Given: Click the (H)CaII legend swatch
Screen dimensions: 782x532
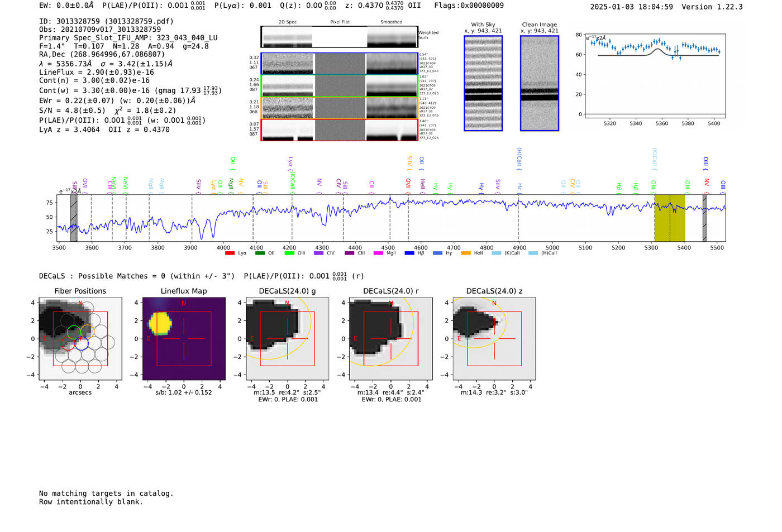Looking at the screenshot, I should coord(533,253).
